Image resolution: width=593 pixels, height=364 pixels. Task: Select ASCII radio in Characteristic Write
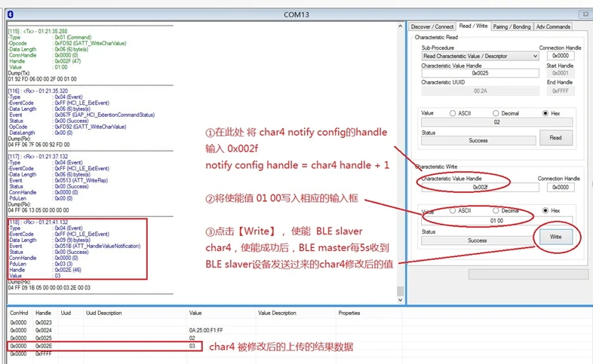(x=453, y=211)
